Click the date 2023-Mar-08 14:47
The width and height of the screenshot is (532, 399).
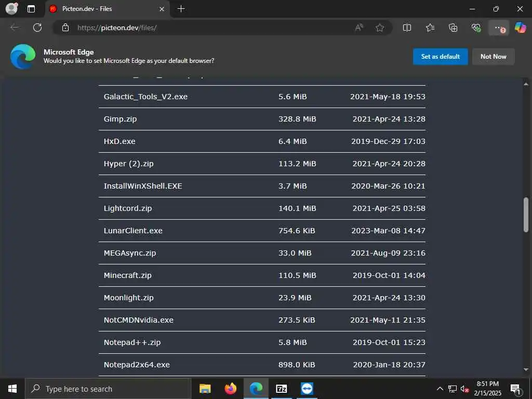click(388, 231)
